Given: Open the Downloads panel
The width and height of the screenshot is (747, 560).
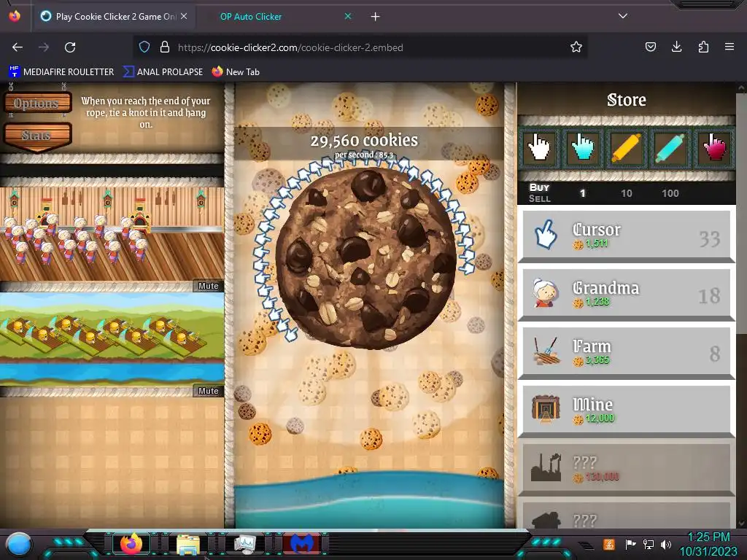Looking at the screenshot, I should point(677,47).
